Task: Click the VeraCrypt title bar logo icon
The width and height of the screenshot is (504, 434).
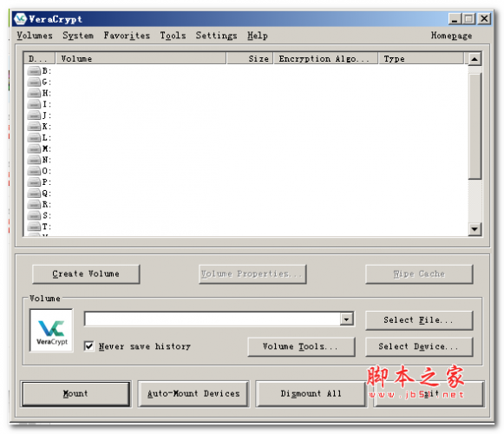Action: [x=20, y=19]
